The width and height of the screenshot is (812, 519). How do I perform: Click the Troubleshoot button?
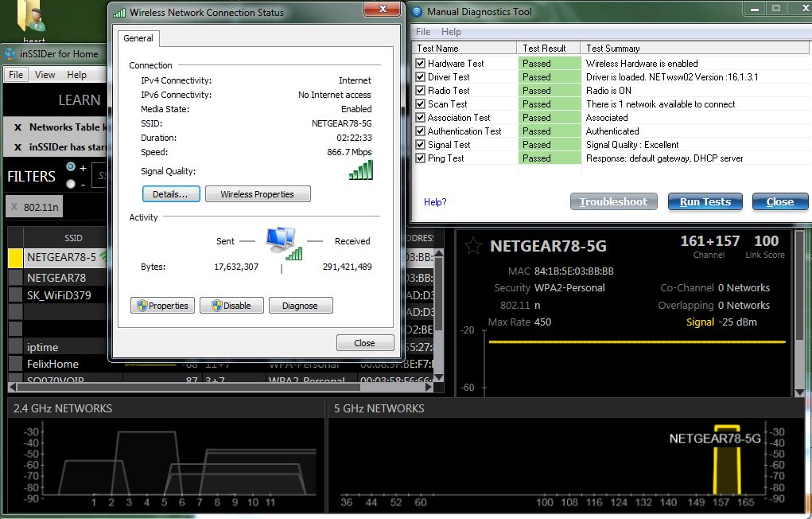614,201
